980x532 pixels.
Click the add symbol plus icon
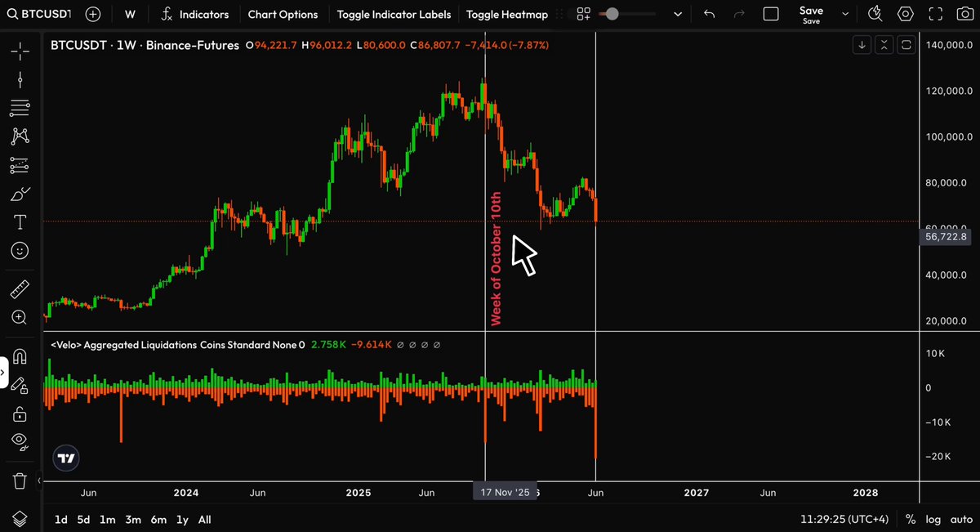tap(93, 14)
